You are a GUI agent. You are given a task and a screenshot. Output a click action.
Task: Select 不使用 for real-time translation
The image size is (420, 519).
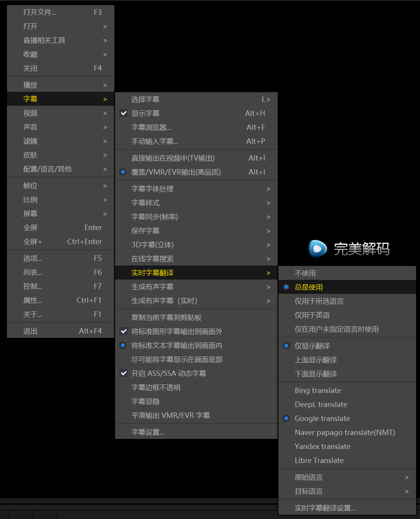click(x=305, y=273)
